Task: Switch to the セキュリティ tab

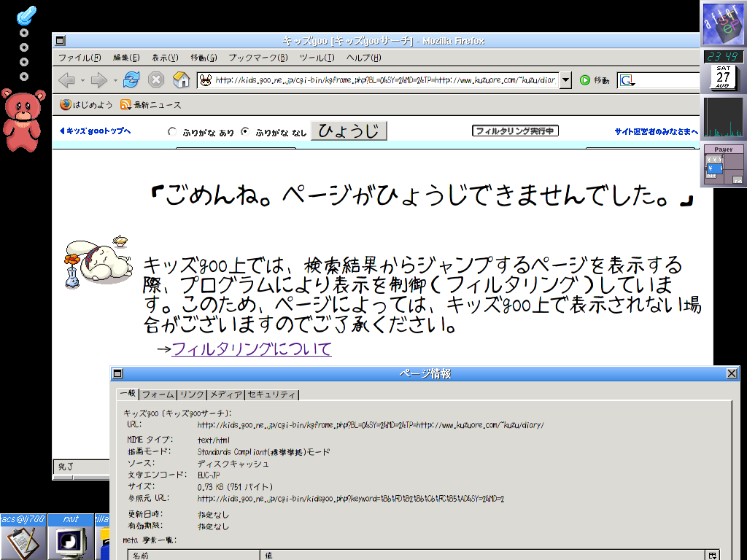Action: (271, 394)
